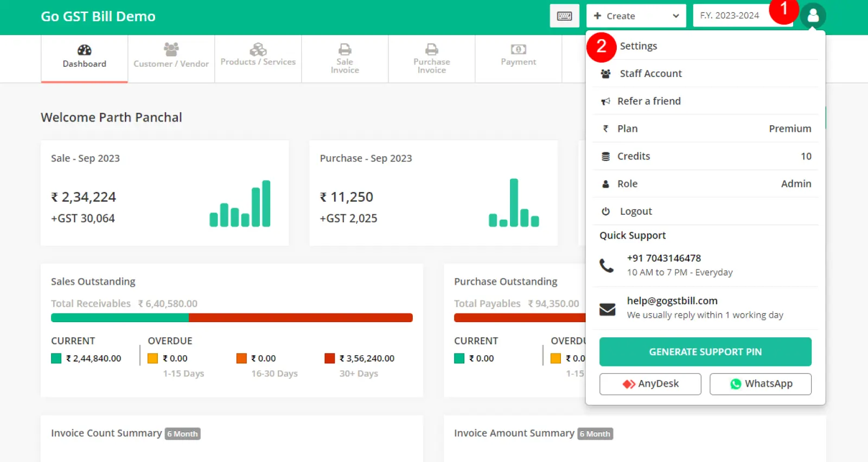Screen dimensions: 868x462
Task: Click Go GST Bill Demo title
Action: click(x=98, y=17)
